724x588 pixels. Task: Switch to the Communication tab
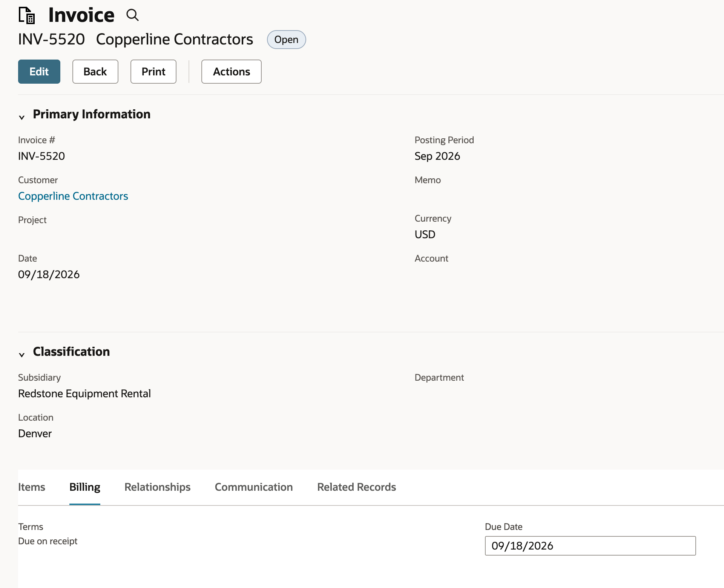[x=254, y=487]
